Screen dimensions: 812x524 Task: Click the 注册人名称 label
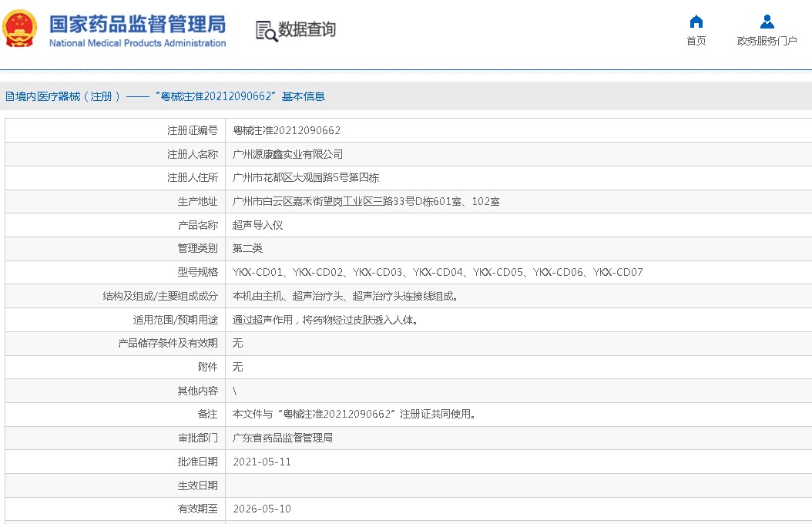click(193, 154)
